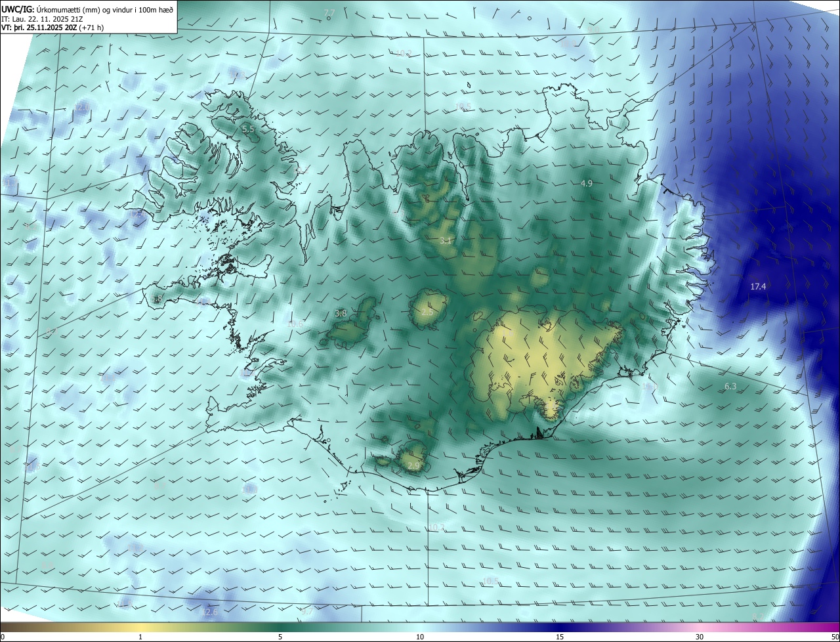The height and width of the screenshot is (642, 840).
Task: Click the 2.5 value on the central glacier
Action: (x=427, y=312)
